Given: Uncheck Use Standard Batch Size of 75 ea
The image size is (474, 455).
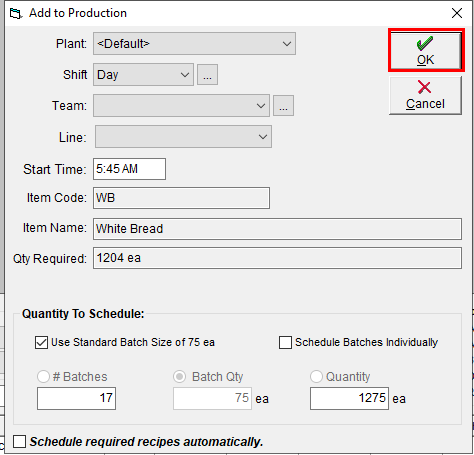Looking at the screenshot, I should click(x=41, y=343).
